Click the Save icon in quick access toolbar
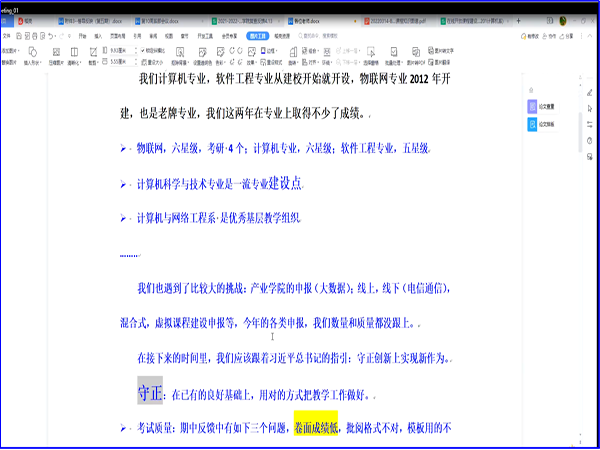 (18, 36)
